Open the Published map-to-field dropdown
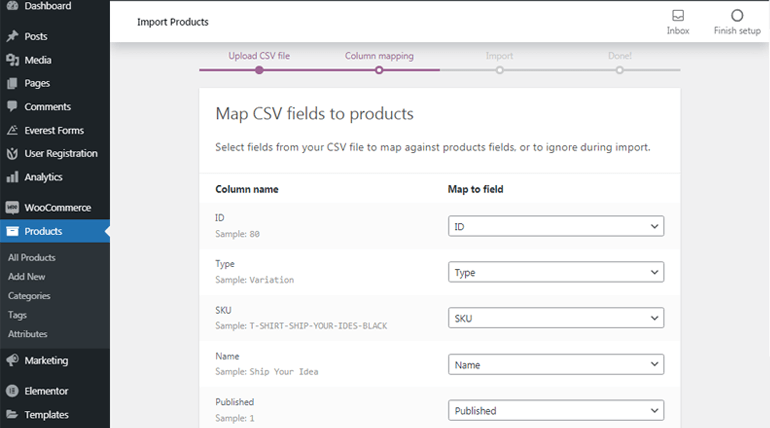This screenshot has width=770, height=428. 556,410
